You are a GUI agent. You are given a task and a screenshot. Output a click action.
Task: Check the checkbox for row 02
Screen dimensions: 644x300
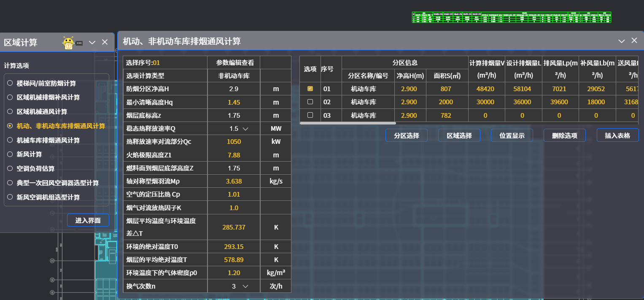coord(310,102)
